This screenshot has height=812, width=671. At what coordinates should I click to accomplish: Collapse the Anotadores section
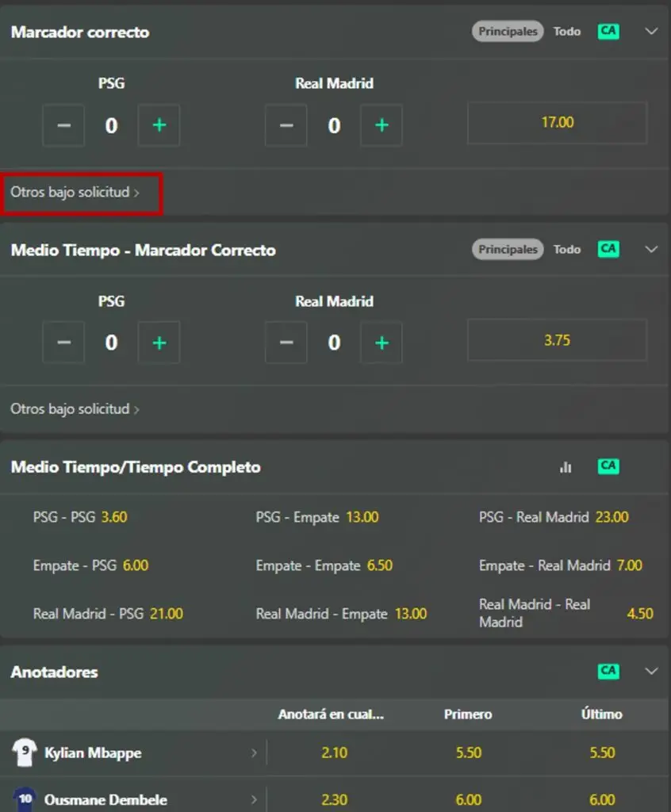[652, 671]
